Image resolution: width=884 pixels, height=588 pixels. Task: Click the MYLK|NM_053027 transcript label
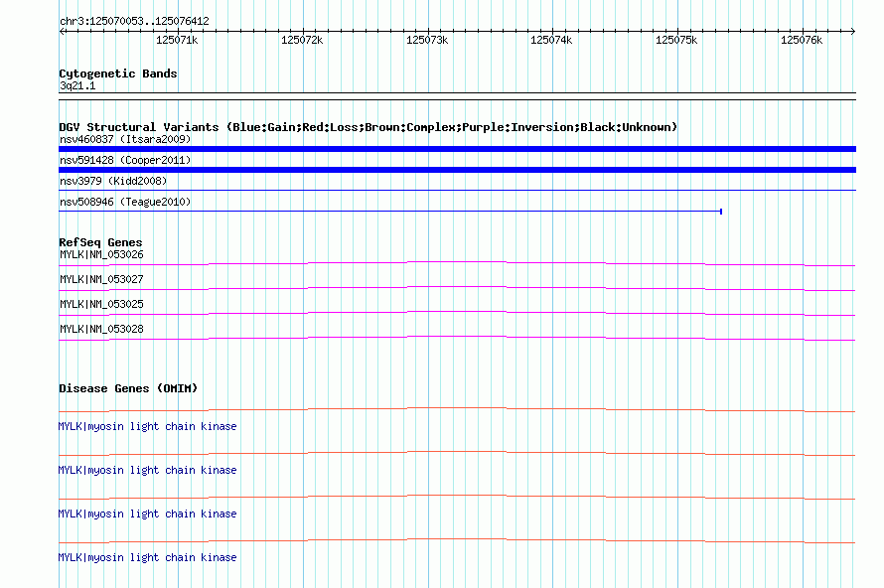(101, 280)
